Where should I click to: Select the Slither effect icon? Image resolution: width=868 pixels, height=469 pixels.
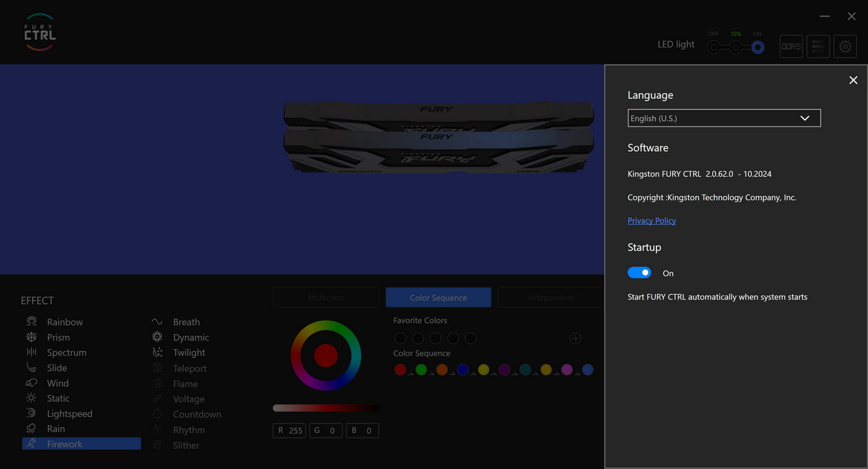pyautogui.click(x=157, y=445)
